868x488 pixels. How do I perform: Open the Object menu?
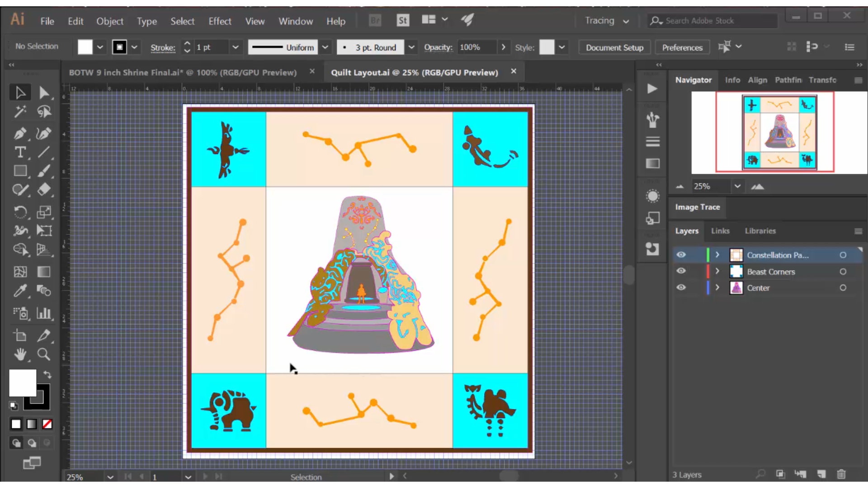click(x=109, y=21)
